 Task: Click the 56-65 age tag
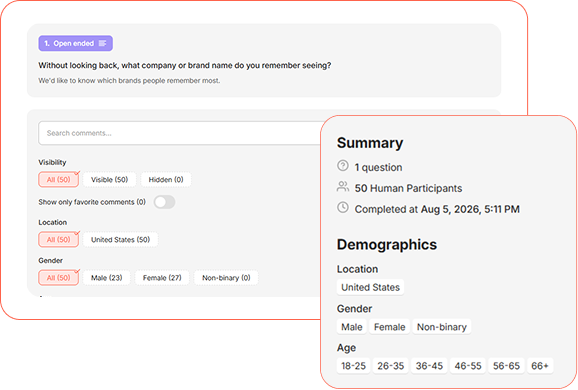tap(506, 366)
